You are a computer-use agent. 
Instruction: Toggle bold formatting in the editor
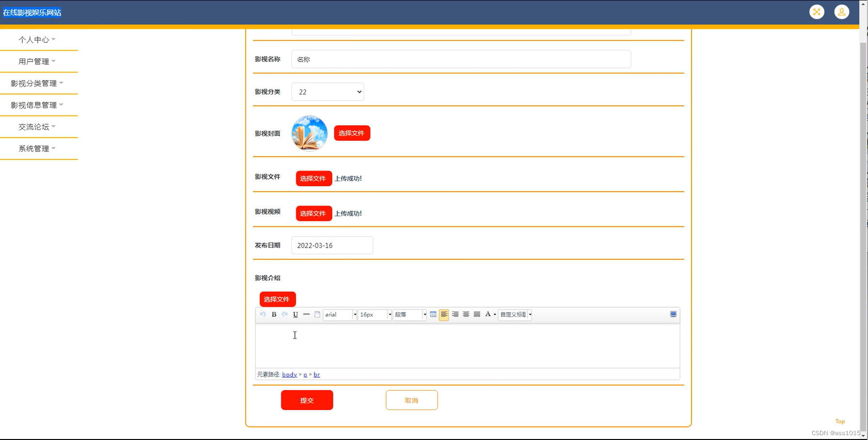click(x=274, y=314)
